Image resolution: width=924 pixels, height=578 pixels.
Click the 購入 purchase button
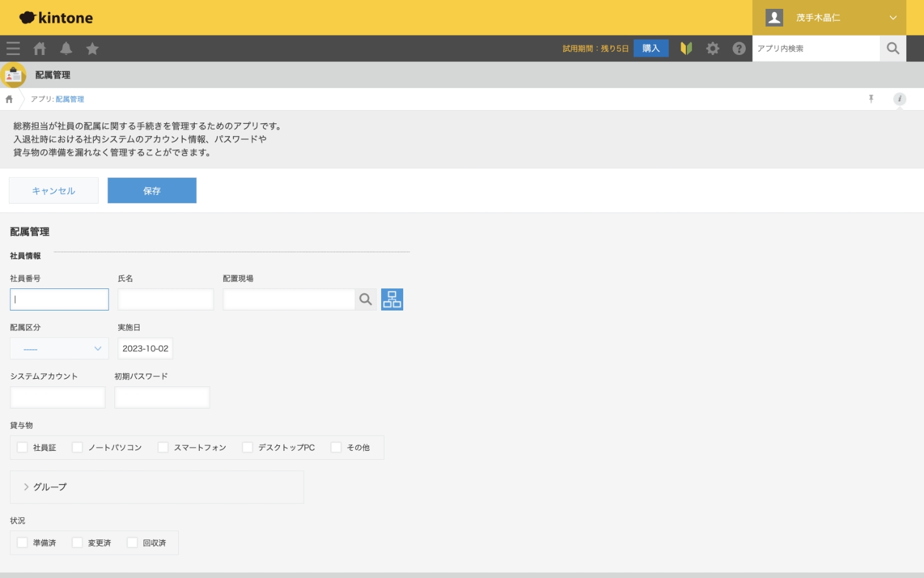[651, 49]
